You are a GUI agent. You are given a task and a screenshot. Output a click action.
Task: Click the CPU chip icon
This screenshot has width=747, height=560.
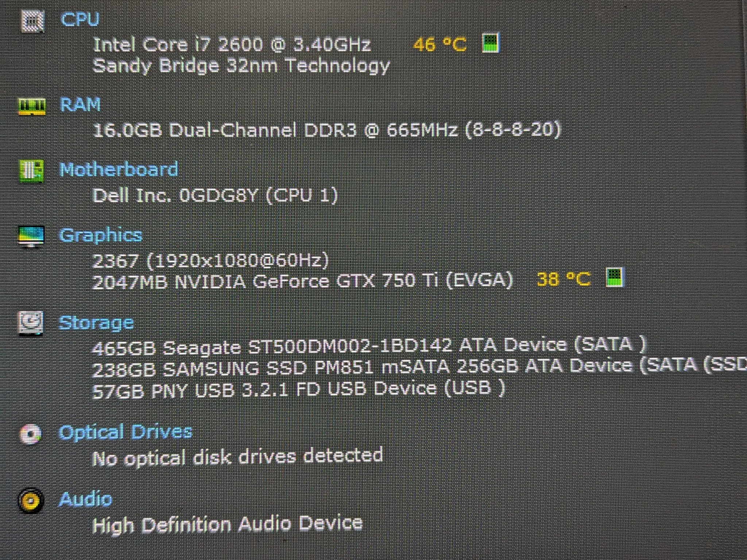click(x=32, y=21)
